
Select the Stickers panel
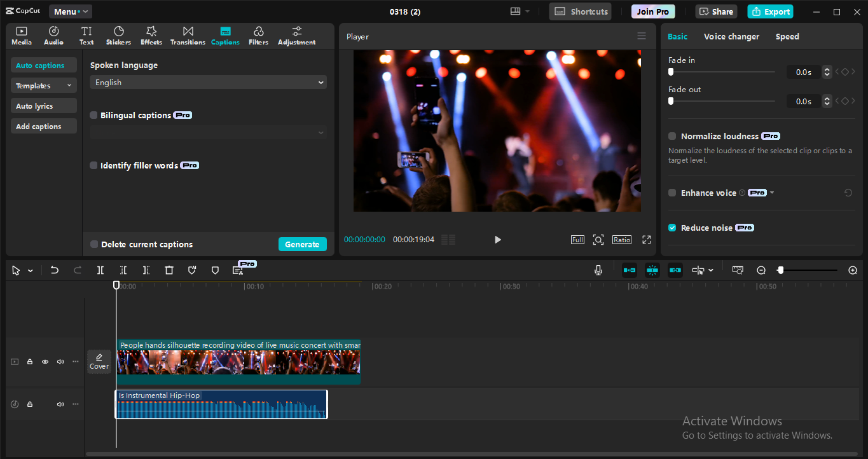118,35
